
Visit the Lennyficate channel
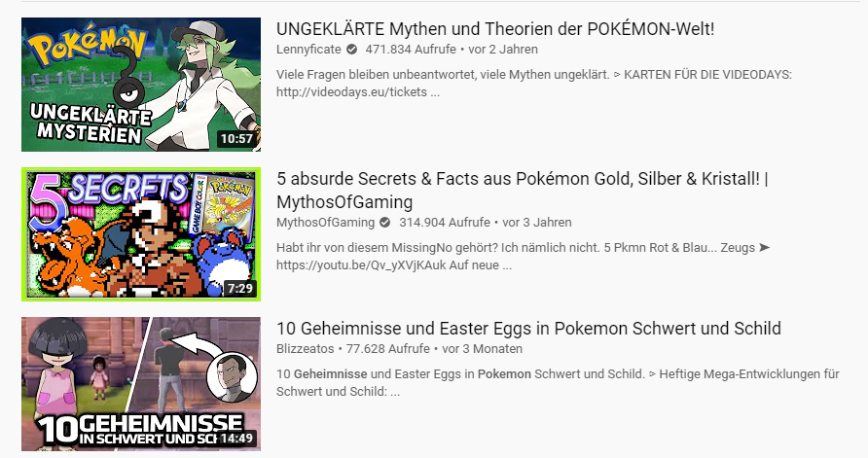pos(308,50)
